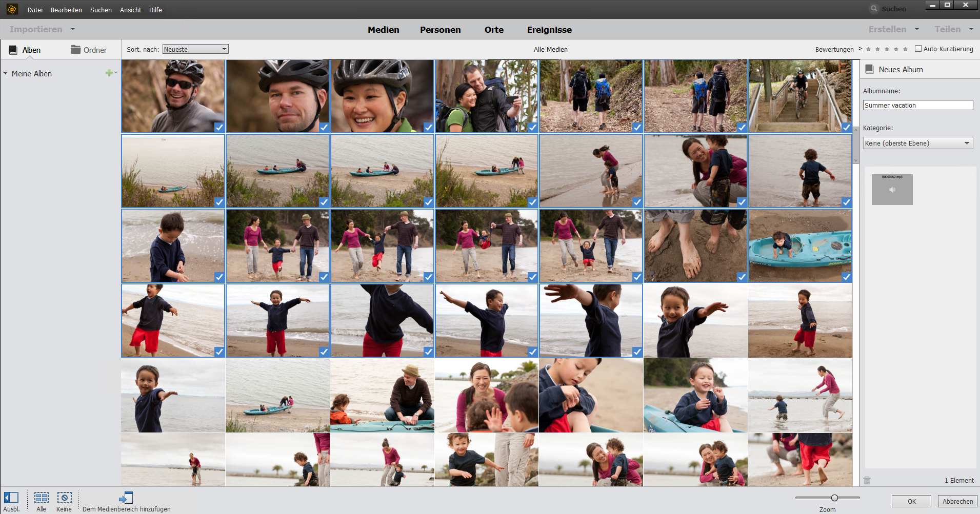Open the Suchen menu
This screenshot has height=514, width=980.
pyautogui.click(x=101, y=10)
